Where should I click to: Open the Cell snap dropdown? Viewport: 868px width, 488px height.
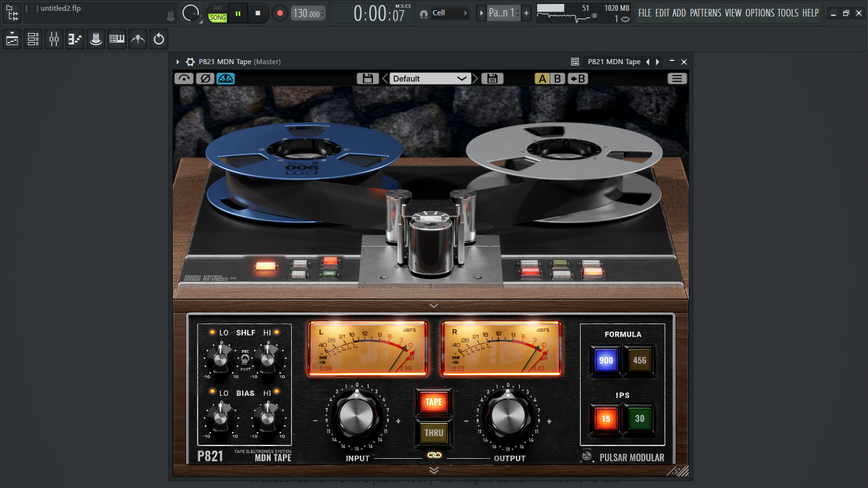(451, 13)
